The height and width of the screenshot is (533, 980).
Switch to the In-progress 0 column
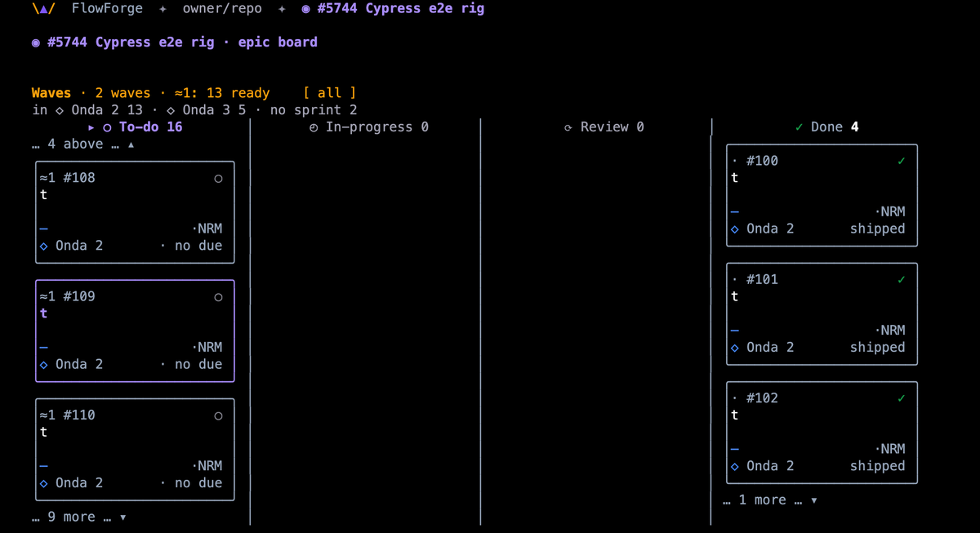[x=369, y=127]
